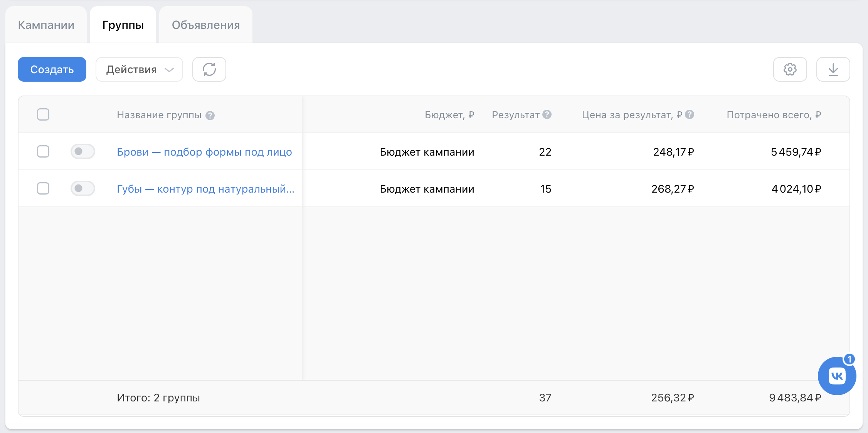Click the Цена за результат, ₽ column header
The width and height of the screenshot is (868, 433).
(x=632, y=115)
